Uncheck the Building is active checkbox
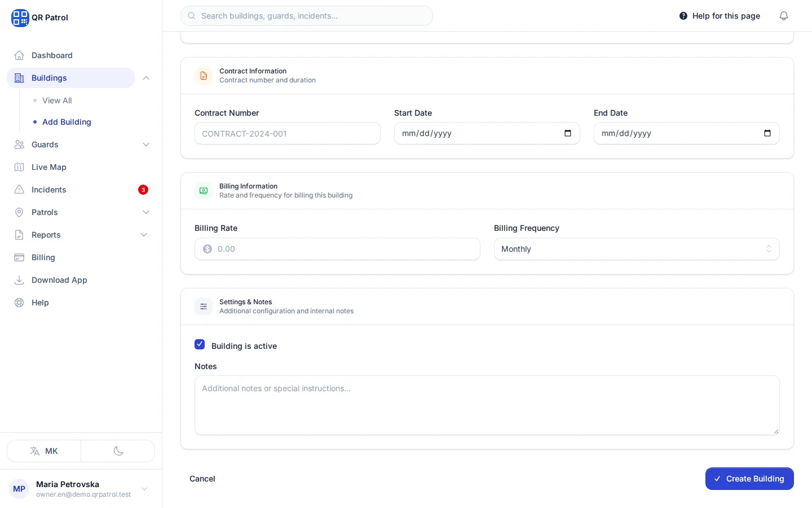 click(x=200, y=344)
